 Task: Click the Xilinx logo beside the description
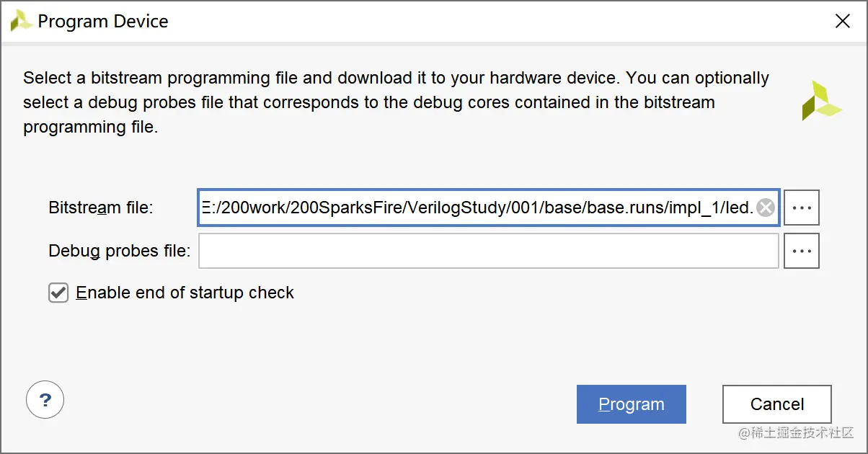click(x=821, y=100)
